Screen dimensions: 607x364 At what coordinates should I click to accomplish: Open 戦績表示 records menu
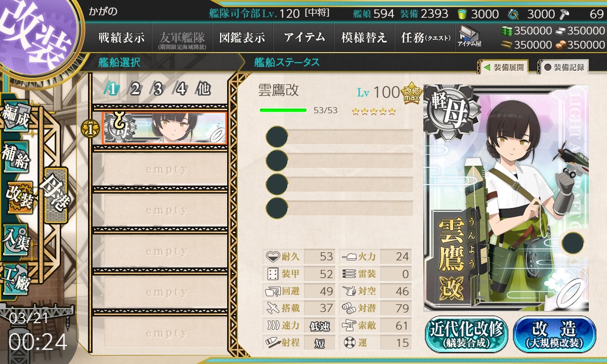pyautogui.click(x=121, y=37)
